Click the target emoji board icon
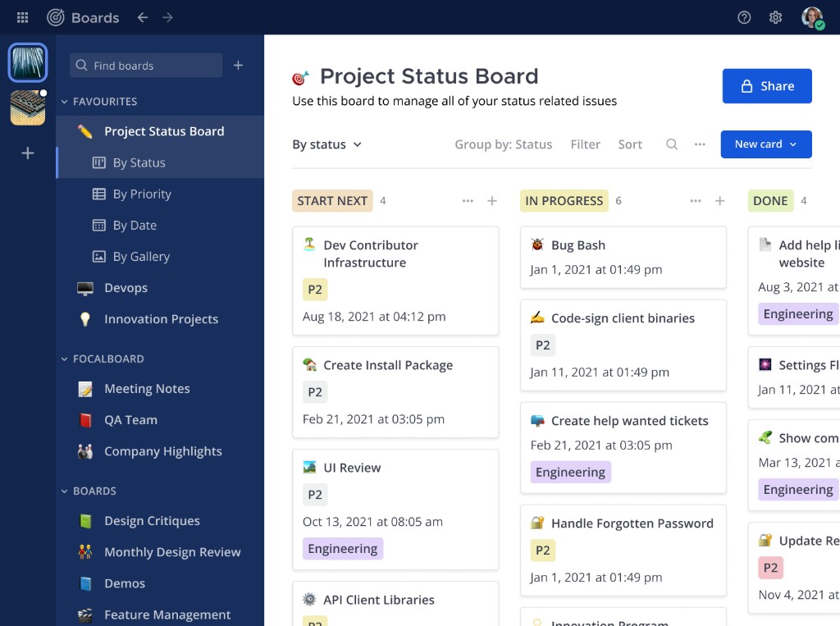Image resolution: width=840 pixels, height=626 pixels. point(300,78)
